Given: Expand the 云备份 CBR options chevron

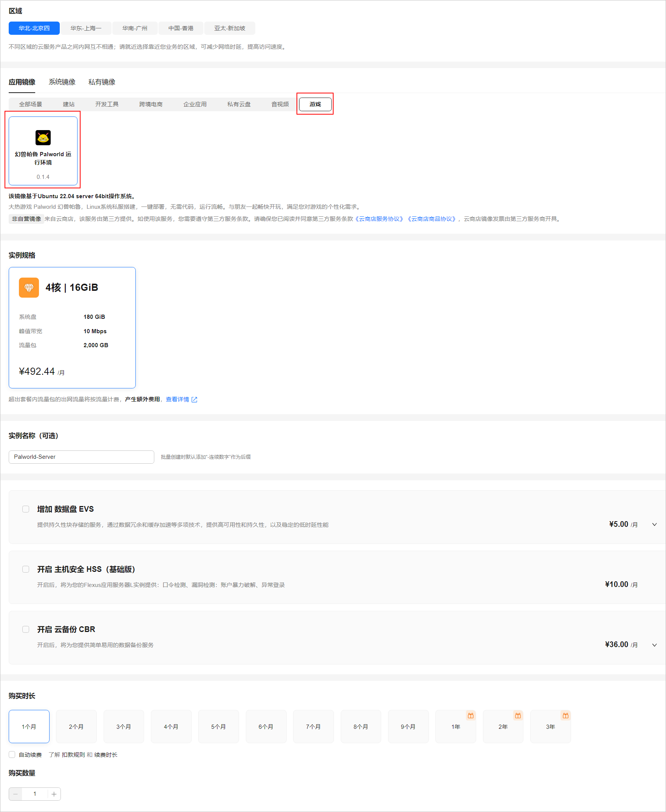Looking at the screenshot, I should pyautogui.click(x=655, y=645).
